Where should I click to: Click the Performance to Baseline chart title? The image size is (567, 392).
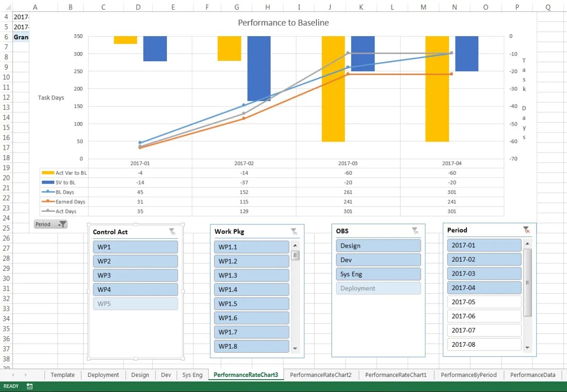[x=283, y=22]
